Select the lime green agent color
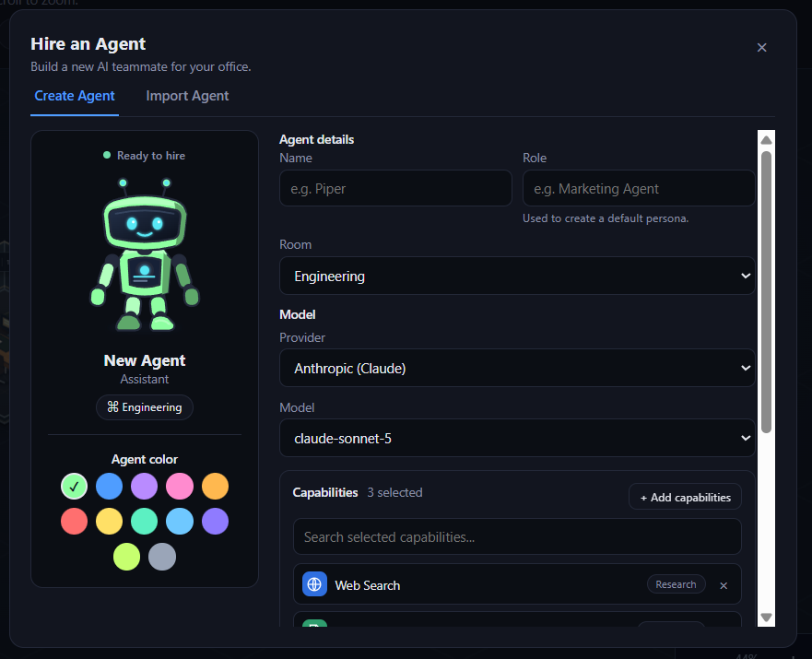This screenshot has width=812, height=659. 127,557
